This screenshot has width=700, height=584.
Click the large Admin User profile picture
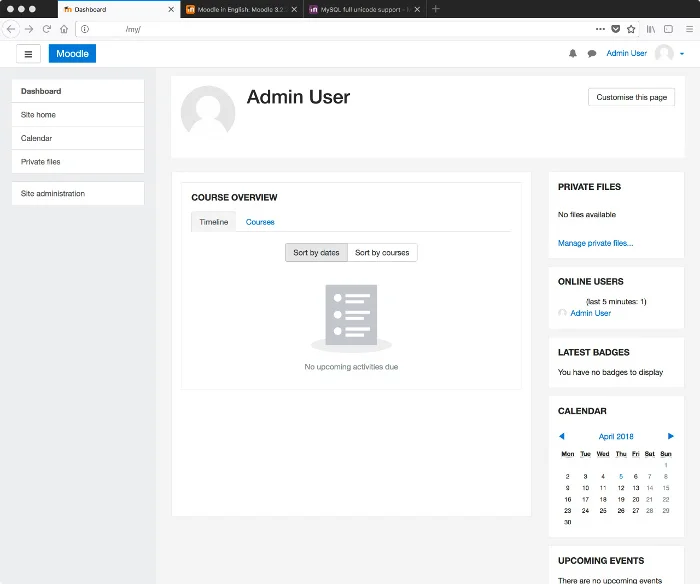208,112
